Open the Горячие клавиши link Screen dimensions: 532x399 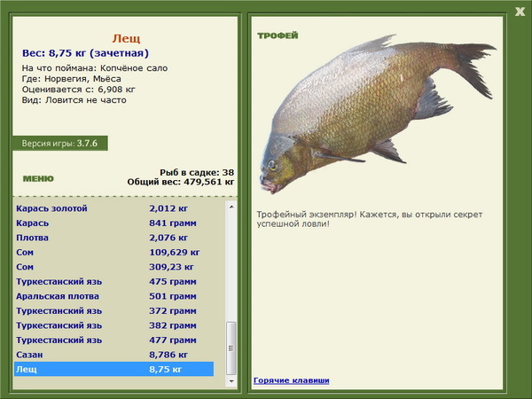[292, 380]
